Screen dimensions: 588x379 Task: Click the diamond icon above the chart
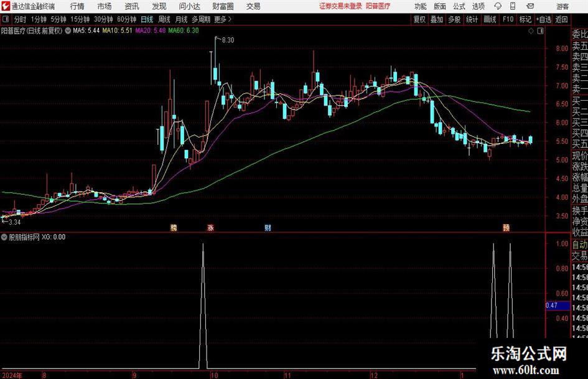(531, 31)
